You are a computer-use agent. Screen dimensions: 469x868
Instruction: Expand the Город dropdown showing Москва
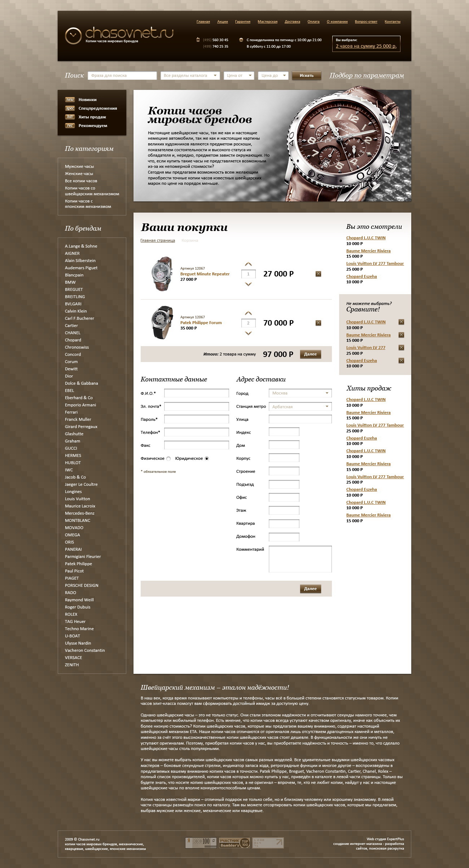point(300,393)
